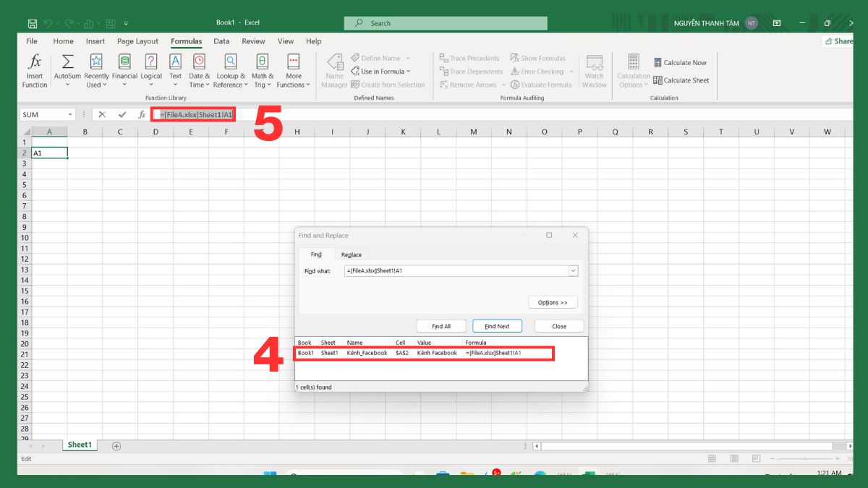Open the File menu
Image resolution: width=868 pixels, height=488 pixels.
32,41
